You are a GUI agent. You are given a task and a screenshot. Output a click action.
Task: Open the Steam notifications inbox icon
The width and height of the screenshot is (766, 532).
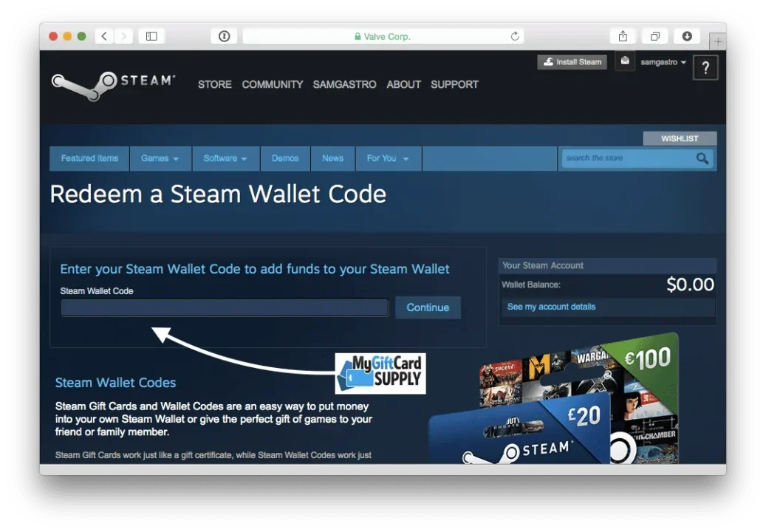click(625, 61)
